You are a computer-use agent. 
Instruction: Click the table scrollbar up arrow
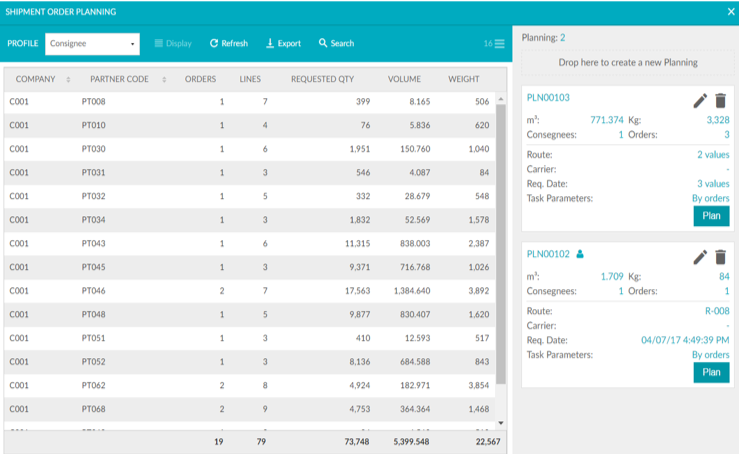(501, 99)
